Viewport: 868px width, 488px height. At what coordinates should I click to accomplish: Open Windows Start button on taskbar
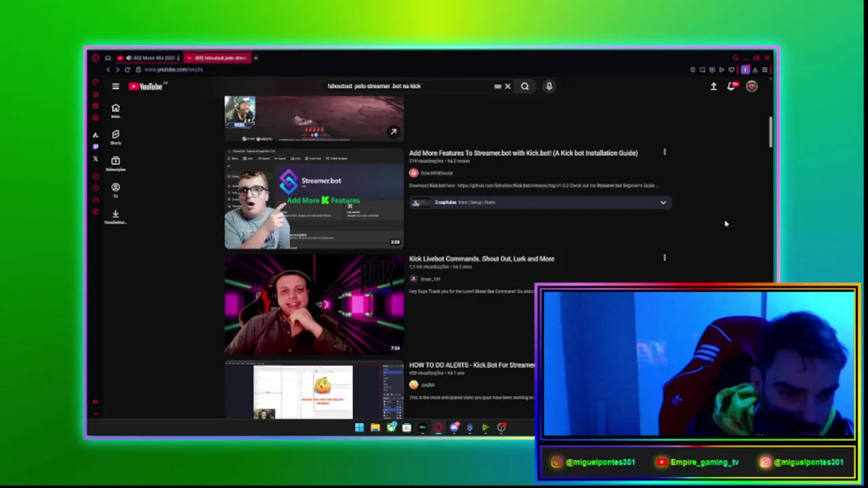(x=359, y=427)
